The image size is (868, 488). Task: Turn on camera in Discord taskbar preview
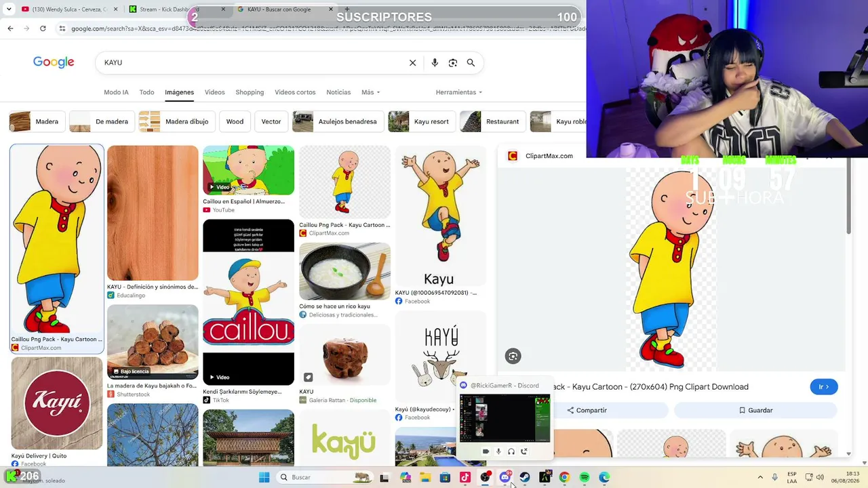(486, 451)
